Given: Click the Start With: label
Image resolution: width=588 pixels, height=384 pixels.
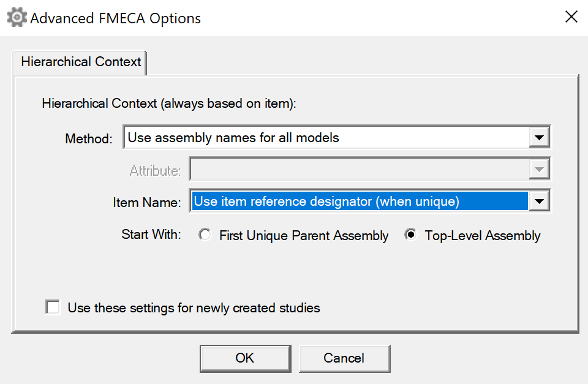Looking at the screenshot, I should [151, 235].
